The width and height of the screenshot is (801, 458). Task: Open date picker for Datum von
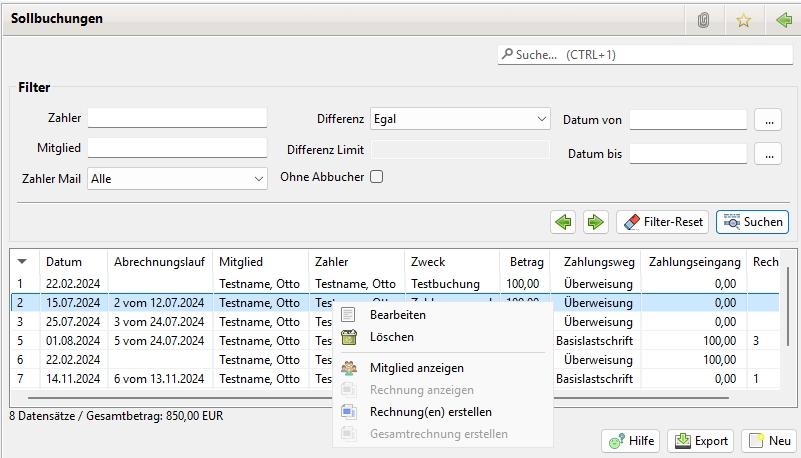coord(767,120)
